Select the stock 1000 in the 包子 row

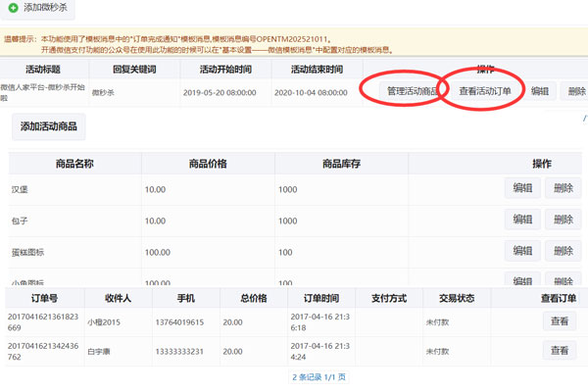pos(287,220)
